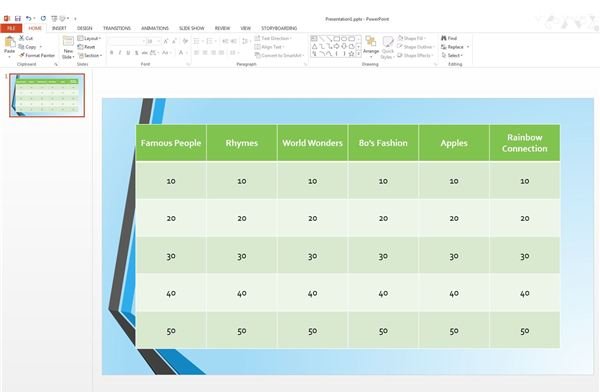Image resolution: width=600 pixels, height=392 pixels.
Task: Click the Clear All Formatting icon
Action: coord(185,41)
